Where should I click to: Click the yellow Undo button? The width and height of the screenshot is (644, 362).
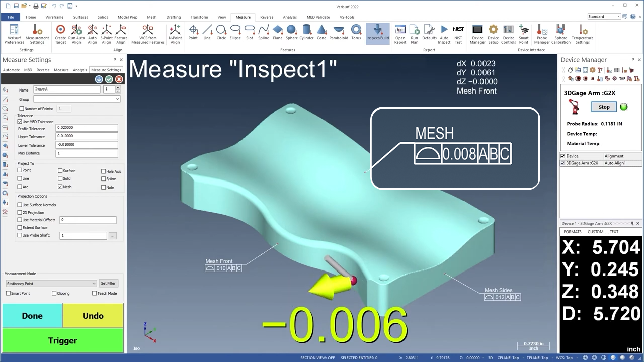pos(93,316)
